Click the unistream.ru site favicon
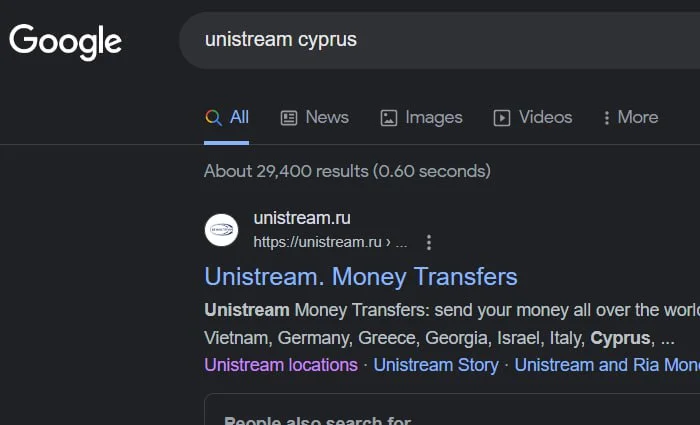This screenshot has width=700, height=425. (221, 230)
